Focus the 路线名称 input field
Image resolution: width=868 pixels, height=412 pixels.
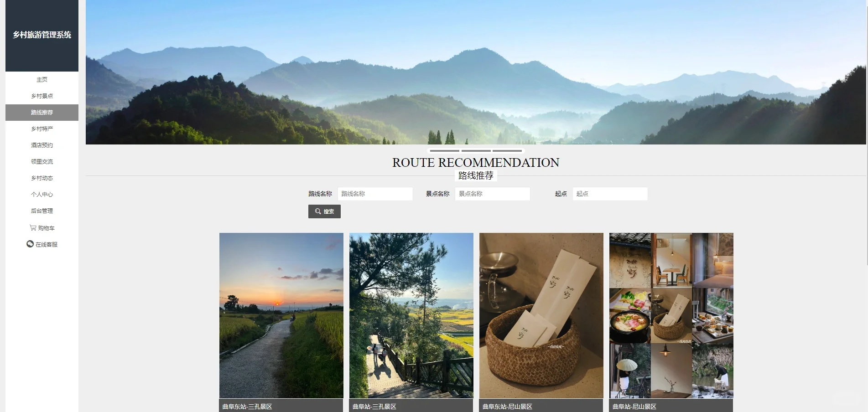(375, 194)
